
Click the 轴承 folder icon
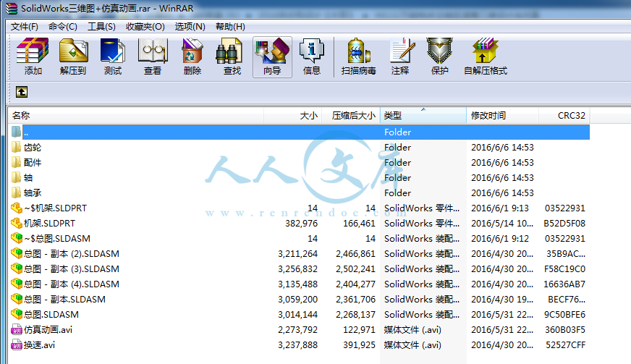[x=16, y=193]
